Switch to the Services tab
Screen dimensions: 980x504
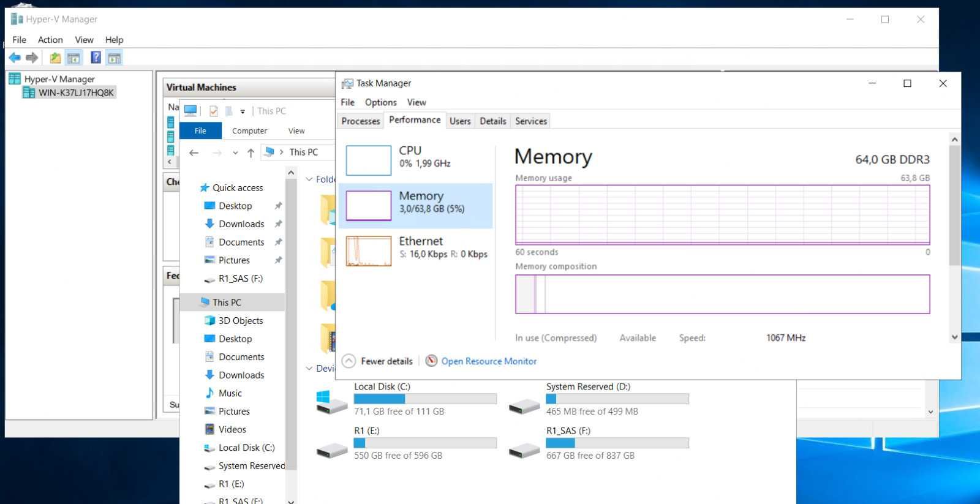coord(531,121)
